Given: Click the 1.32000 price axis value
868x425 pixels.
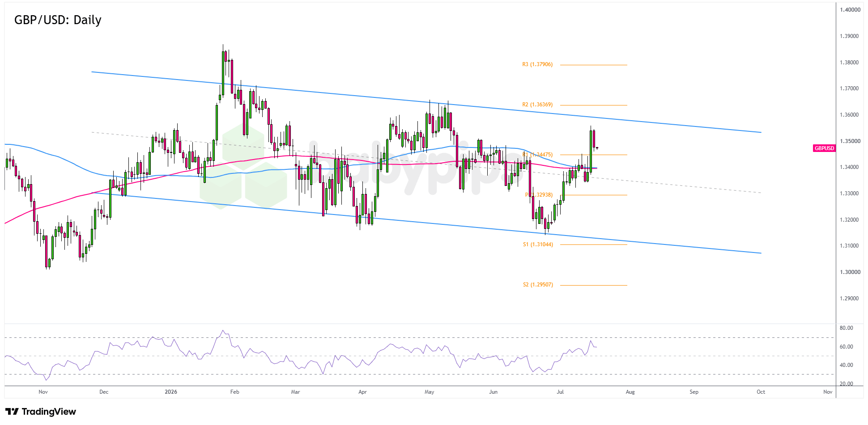Looking at the screenshot, I should tap(849, 220).
